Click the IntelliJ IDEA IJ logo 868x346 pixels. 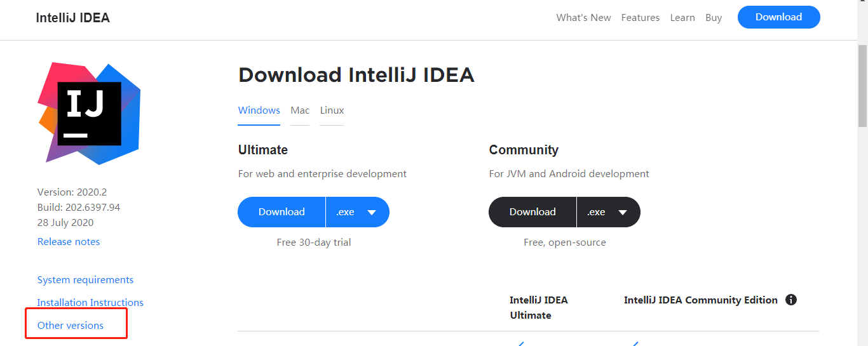pos(89,113)
